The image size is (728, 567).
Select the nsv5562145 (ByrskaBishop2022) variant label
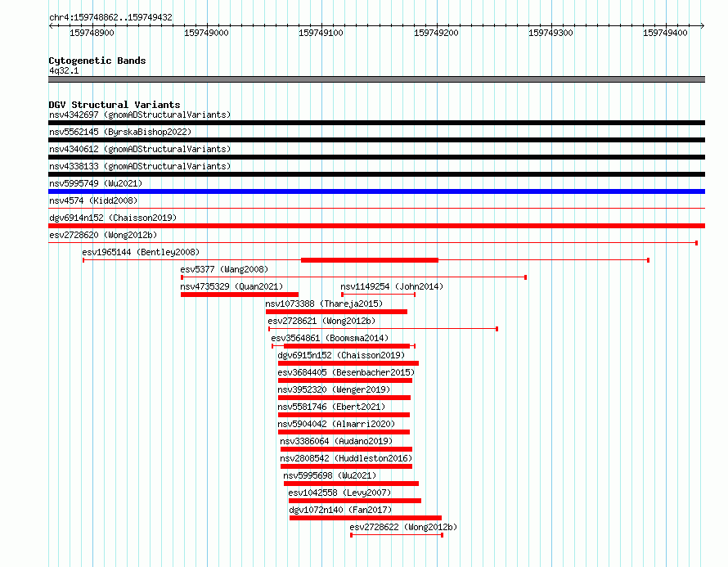[120, 132]
